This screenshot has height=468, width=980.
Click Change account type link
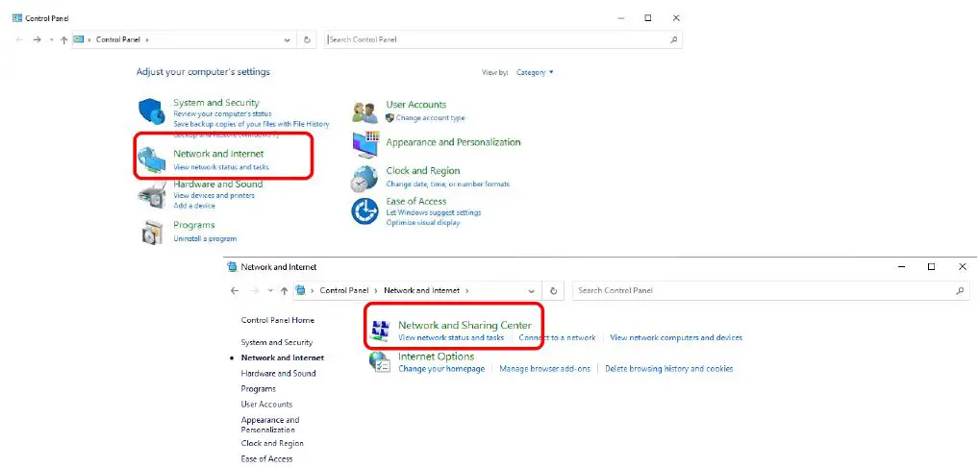(430, 118)
